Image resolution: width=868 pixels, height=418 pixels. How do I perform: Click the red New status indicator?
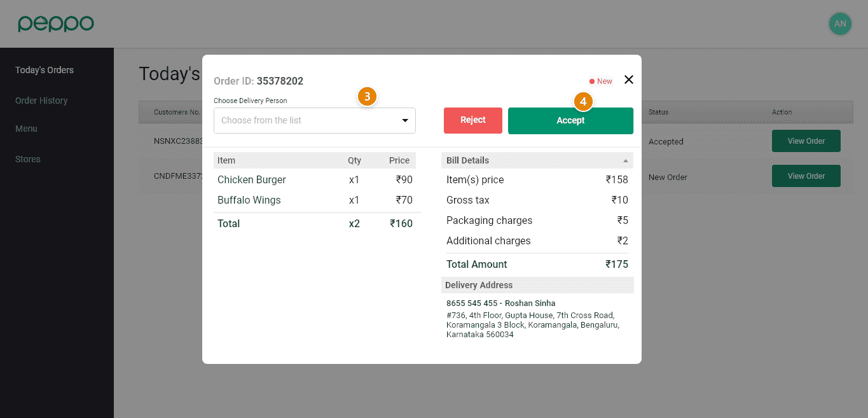[x=600, y=81]
